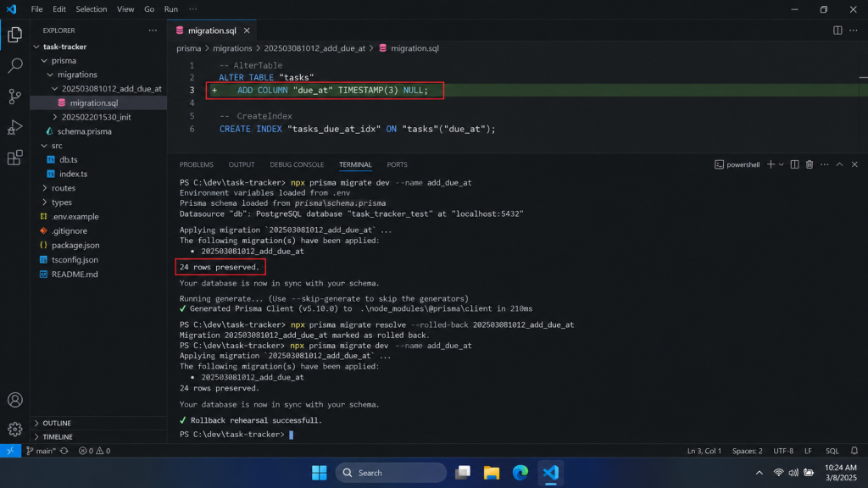Image resolution: width=868 pixels, height=488 pixels.
Task: Split the terminal panel
Action: 794,164
